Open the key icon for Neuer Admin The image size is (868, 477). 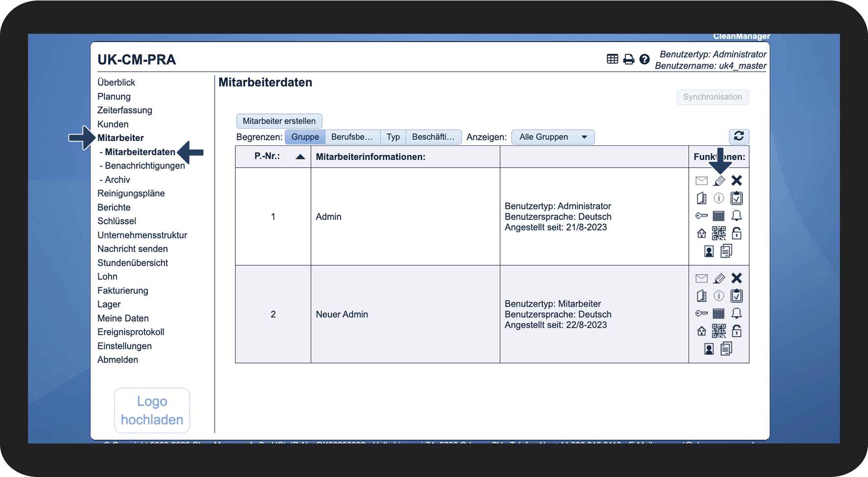point(701,313)
